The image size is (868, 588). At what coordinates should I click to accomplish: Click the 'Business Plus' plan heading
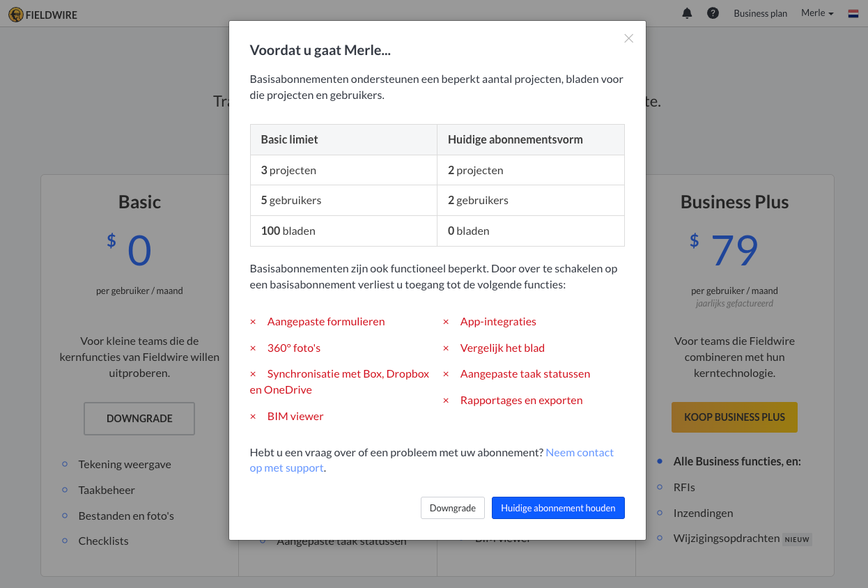coord(734,202)
